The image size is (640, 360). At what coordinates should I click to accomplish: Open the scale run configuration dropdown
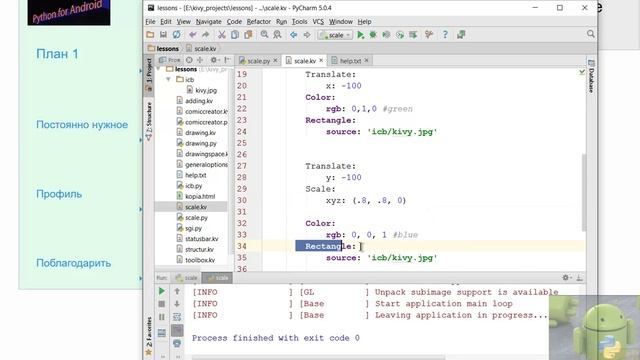click(335, 35)
